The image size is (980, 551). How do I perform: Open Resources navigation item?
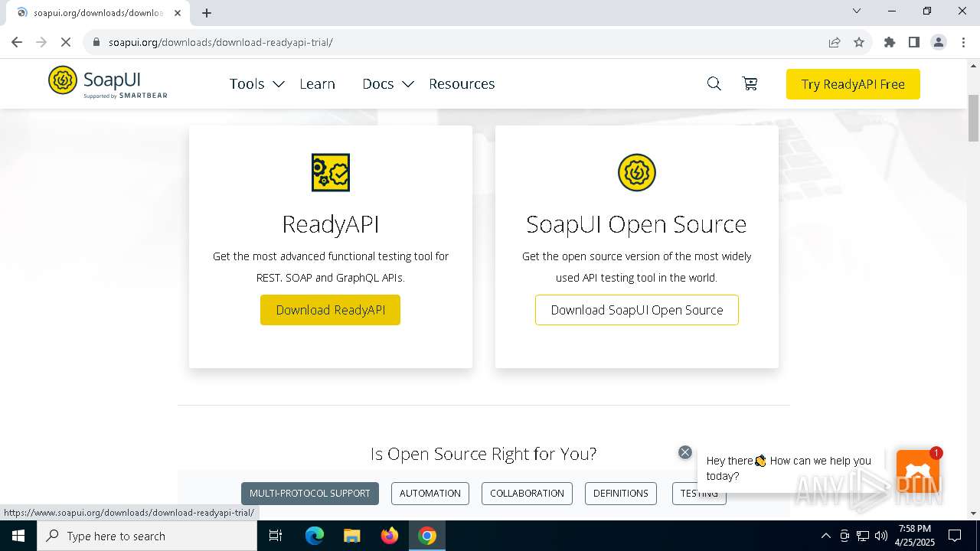click(462, 83)
